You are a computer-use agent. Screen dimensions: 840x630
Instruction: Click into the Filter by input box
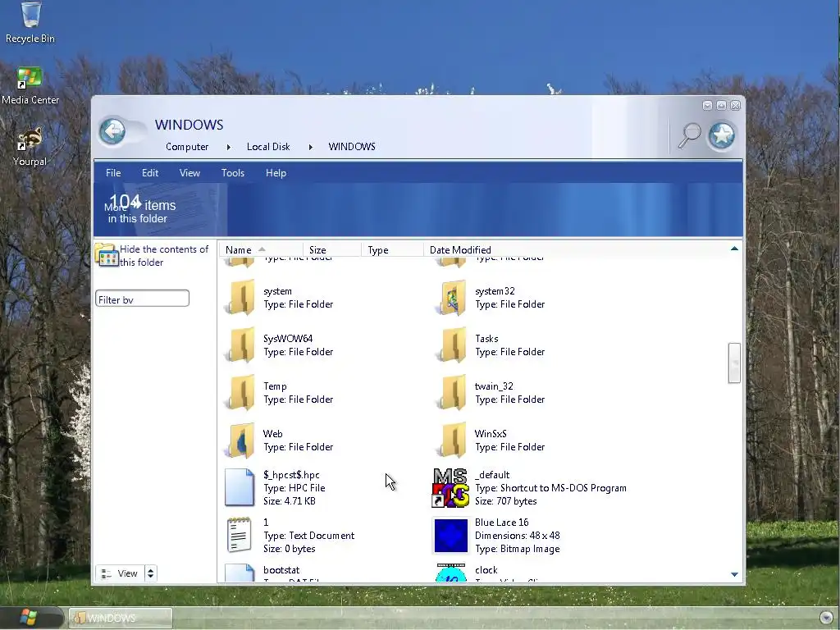[142, 299]
